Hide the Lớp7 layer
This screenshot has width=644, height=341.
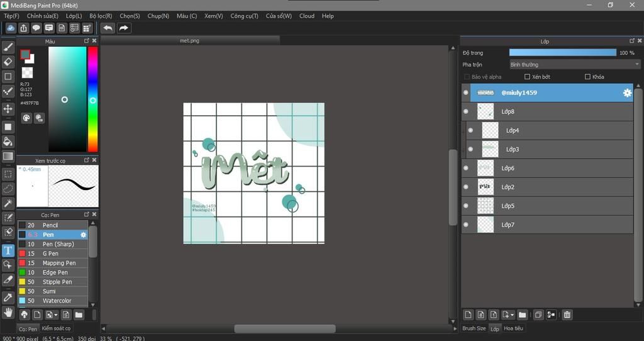tap(466, 225)
